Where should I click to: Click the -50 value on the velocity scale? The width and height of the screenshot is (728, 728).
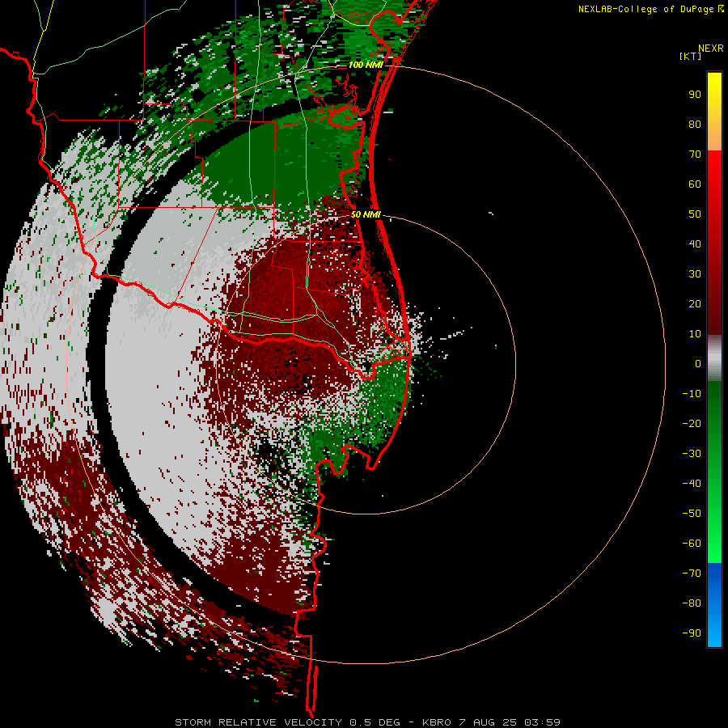pyautogui.click(x=692, y=513)
